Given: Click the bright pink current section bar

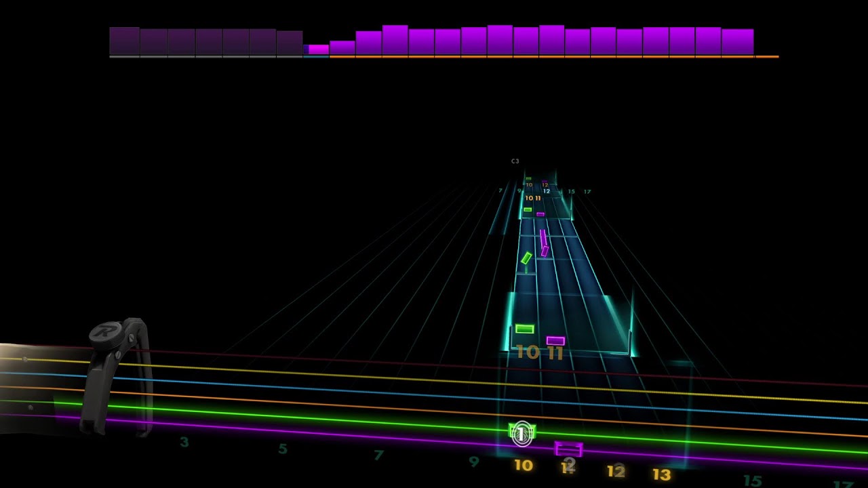Looking at the screenshot, I should pyautogui.click(x=318, y=49).
